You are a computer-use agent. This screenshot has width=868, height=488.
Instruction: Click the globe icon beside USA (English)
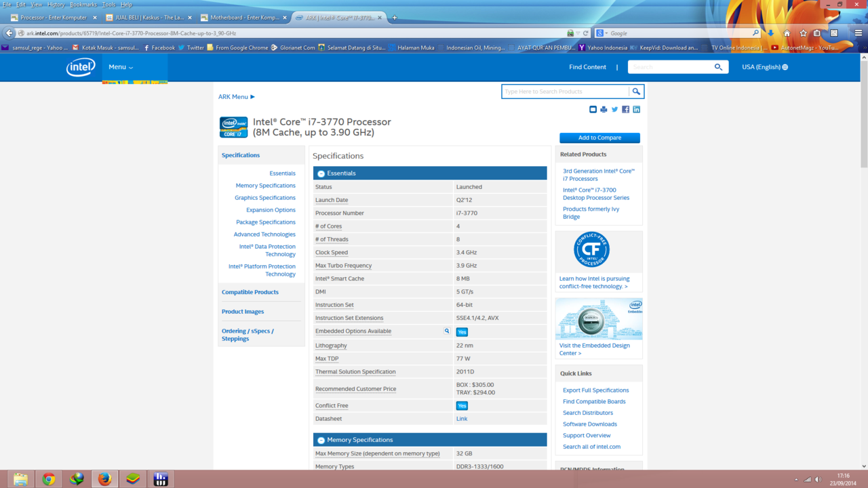pyautogui.click(x=785, y=67)
